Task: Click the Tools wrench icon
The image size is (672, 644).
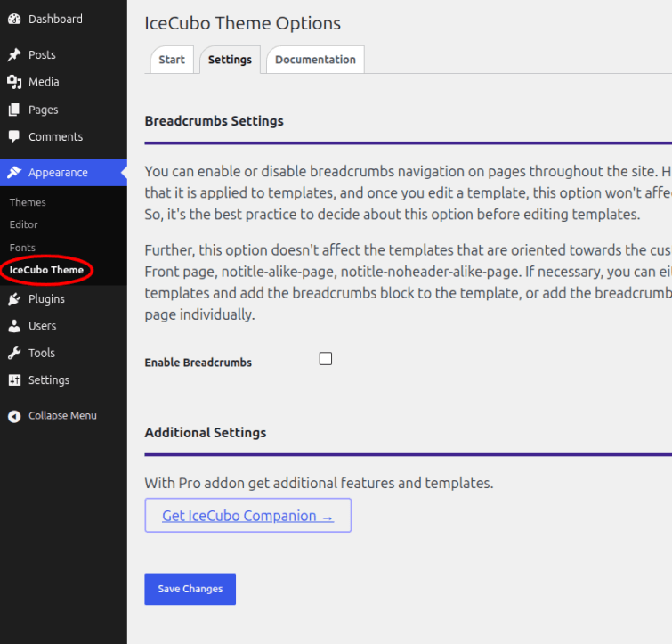Action: (14, 353)
